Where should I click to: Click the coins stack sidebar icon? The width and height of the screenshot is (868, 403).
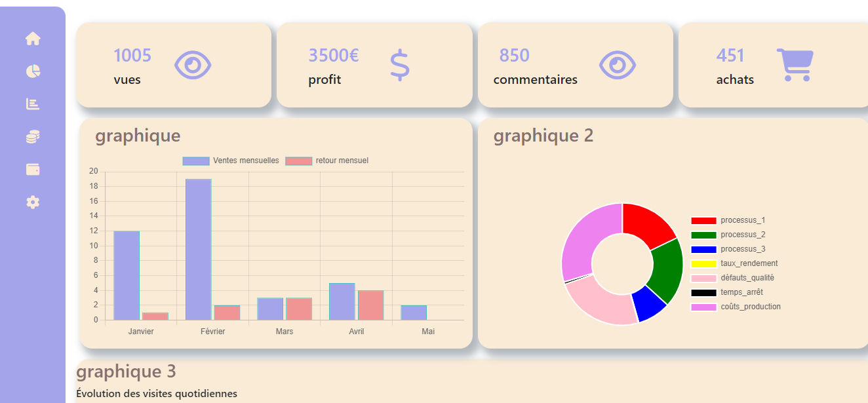[33, 136]
